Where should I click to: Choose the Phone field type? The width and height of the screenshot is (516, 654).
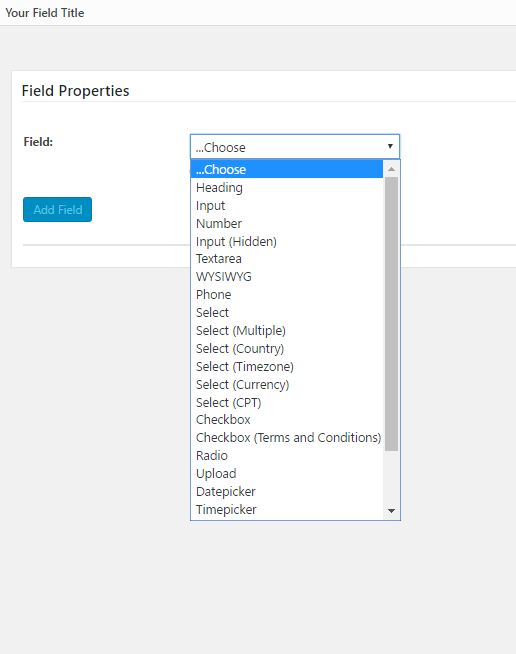(287, 294)
